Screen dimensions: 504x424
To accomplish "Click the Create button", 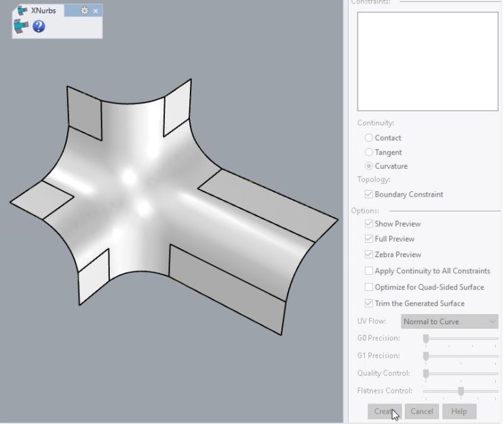I will (x=385, y=412).
